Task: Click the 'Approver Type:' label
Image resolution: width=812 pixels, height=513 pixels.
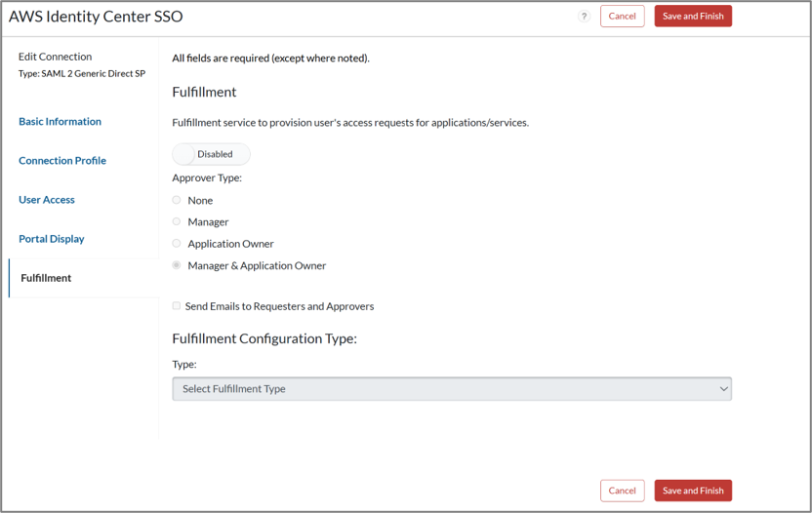Action: point(207,178)
